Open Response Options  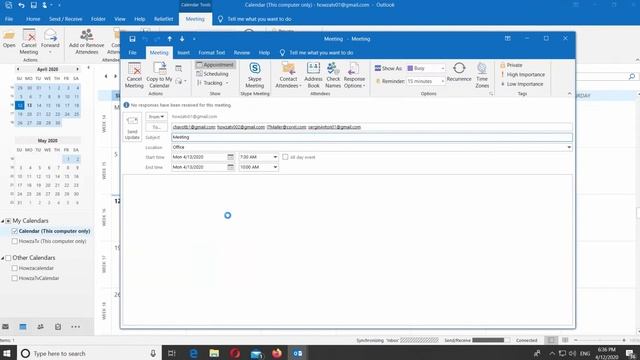coord(354,75)
